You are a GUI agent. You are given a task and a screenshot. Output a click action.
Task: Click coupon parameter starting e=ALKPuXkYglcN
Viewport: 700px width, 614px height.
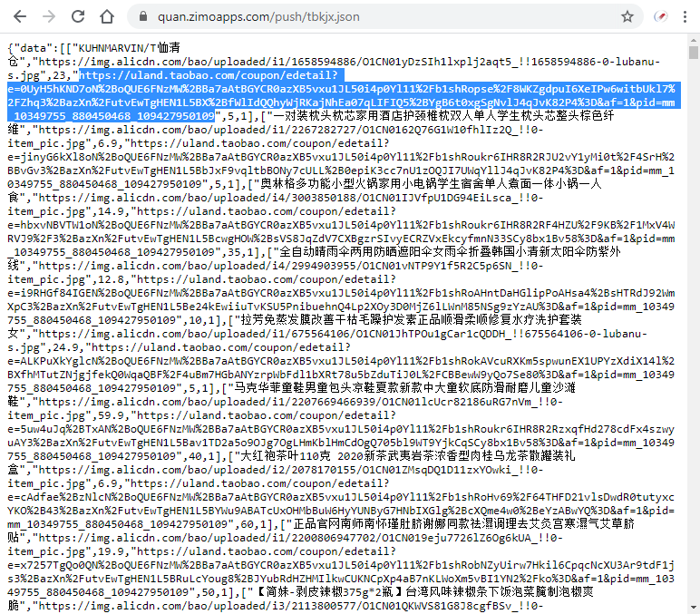pyautogui.click(x=341, y=375)
